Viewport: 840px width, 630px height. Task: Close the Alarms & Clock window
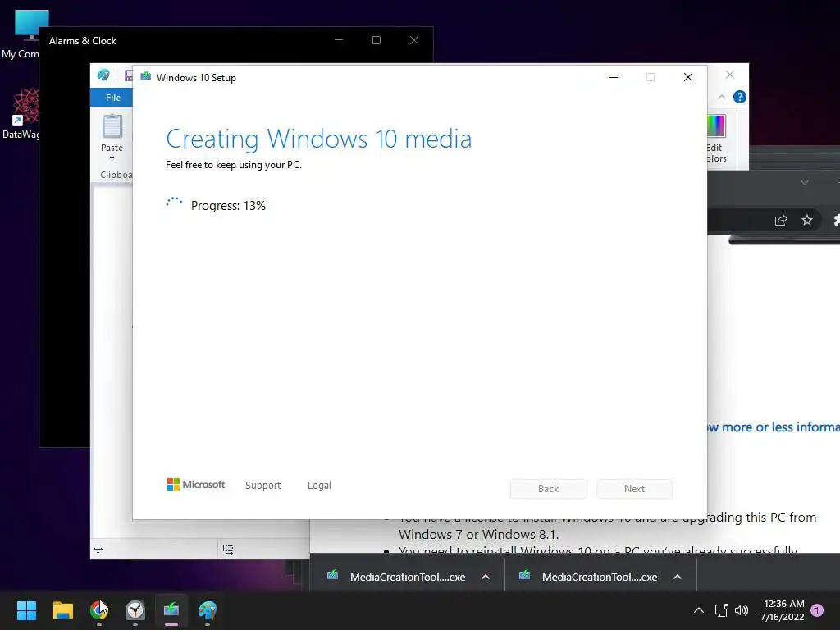(x=414, y=40)
